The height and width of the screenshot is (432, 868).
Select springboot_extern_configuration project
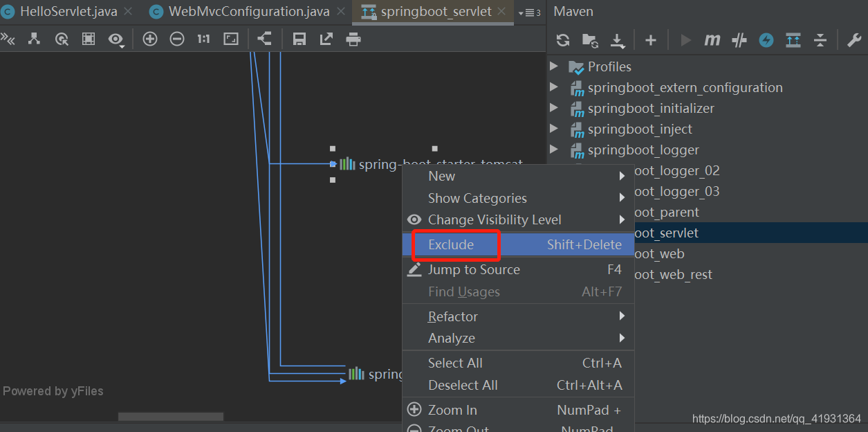tap(707, 87)
